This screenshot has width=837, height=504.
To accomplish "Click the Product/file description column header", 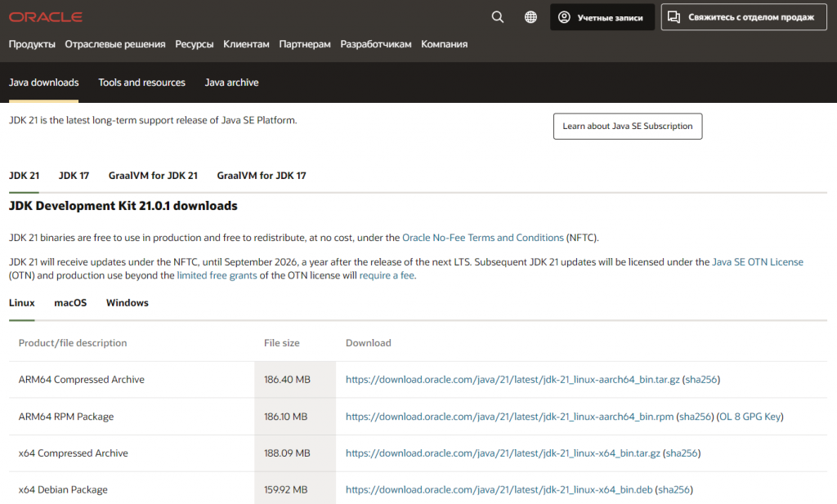I will 73,343.
